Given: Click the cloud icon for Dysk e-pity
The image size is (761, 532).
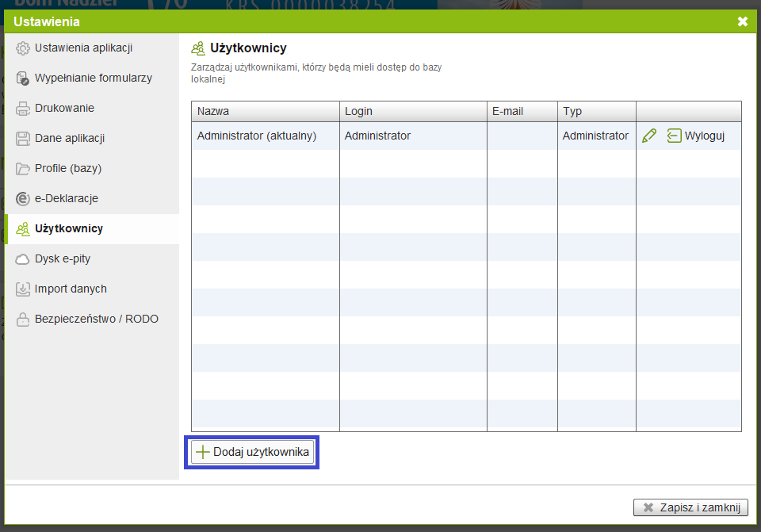Looking at the screenshot, I should click(x=23, y=259).
